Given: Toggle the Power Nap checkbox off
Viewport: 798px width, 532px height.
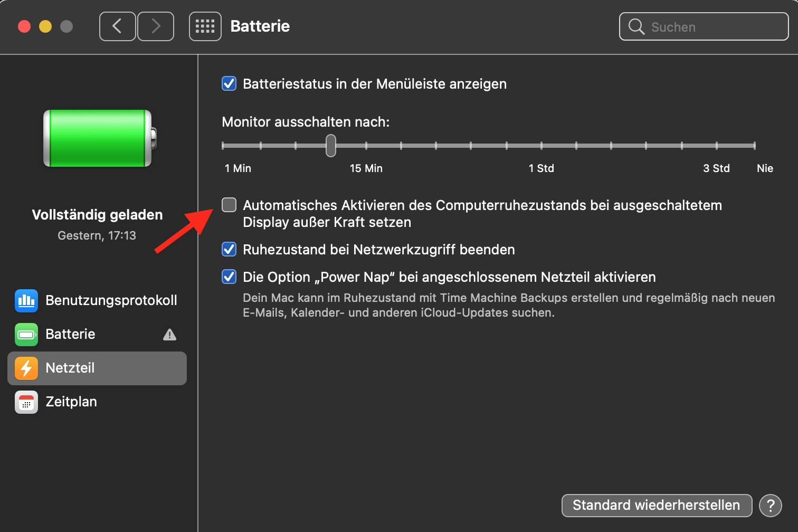Looking at the screenshot, I should point(229,277).
